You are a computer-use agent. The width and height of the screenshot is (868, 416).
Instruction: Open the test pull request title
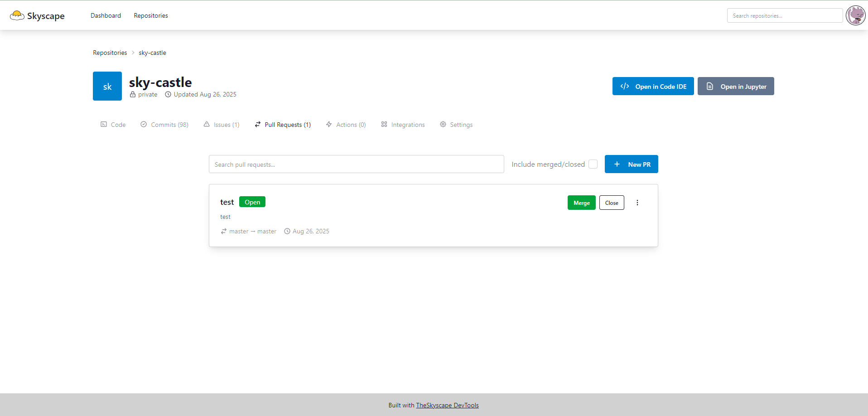pos(227,202)
